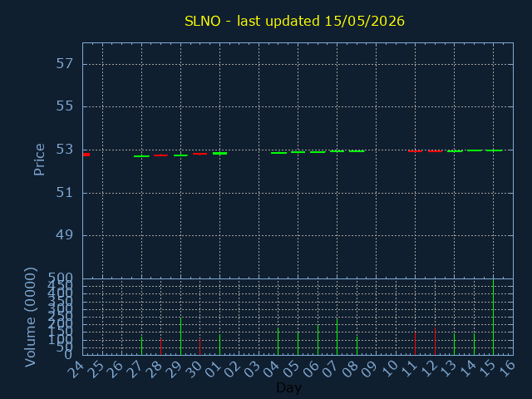The height and width of the screenshot is (399, 532).
Task: Select the red candlestick on day 11
Action: tap(416, 151)
